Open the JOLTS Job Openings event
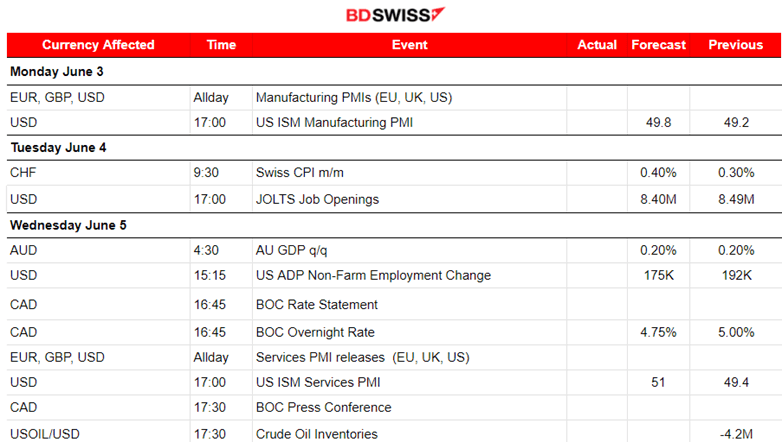Image resolution: width=782 pixels, height=442 pixels. point(317,199)
